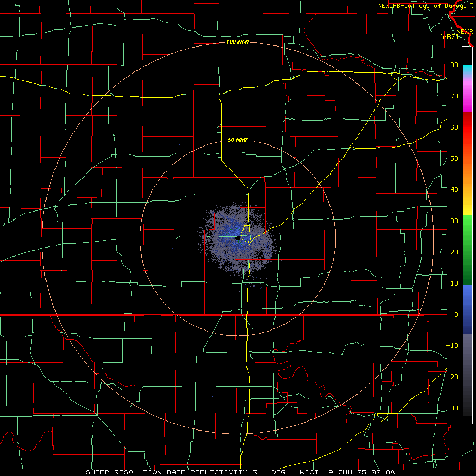The width and height of the screenshot is (476, 476).
Task: Click the 20 value on the dBZ scale
Action: pyautogui.click(x=454, y=252)
